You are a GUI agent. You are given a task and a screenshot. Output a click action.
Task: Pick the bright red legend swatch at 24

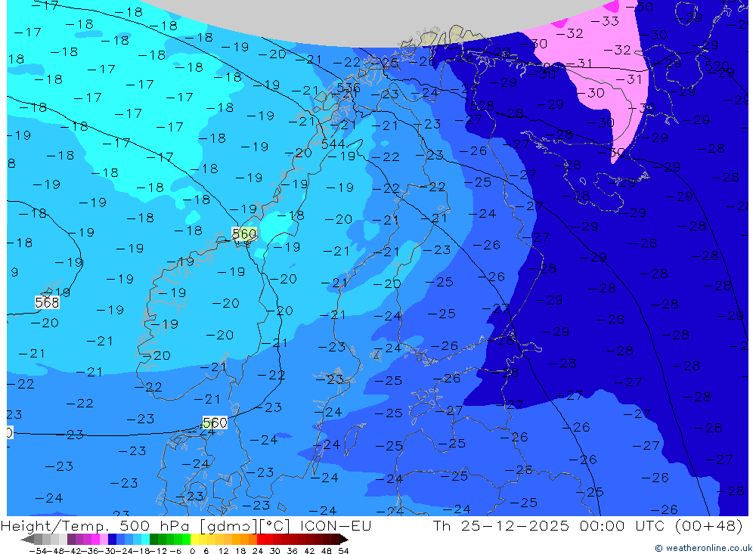point(261,539)
